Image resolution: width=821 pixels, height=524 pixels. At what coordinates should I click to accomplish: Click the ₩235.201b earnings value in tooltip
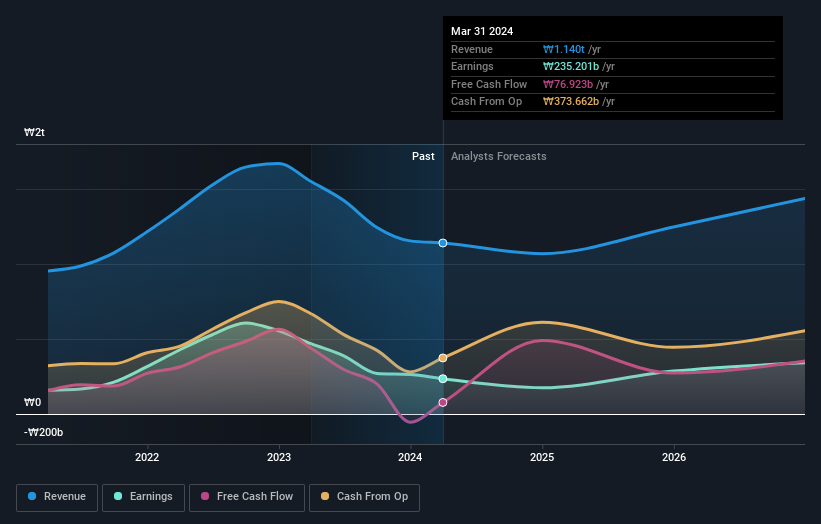click(x=571, y=66)
